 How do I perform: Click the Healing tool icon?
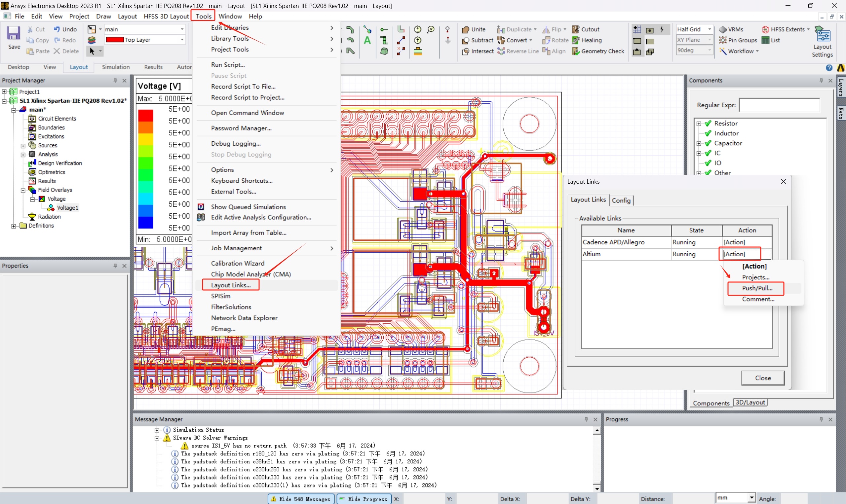pyautogui.click(x=576, y=40)
